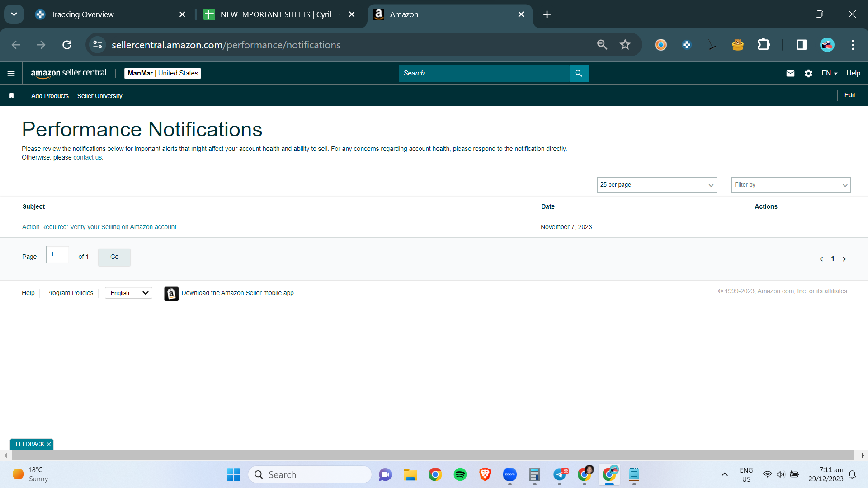The width and height of the screenshot is (868, 488).
Task: Close the FEEDBACK widget
Action: point(49,444)
